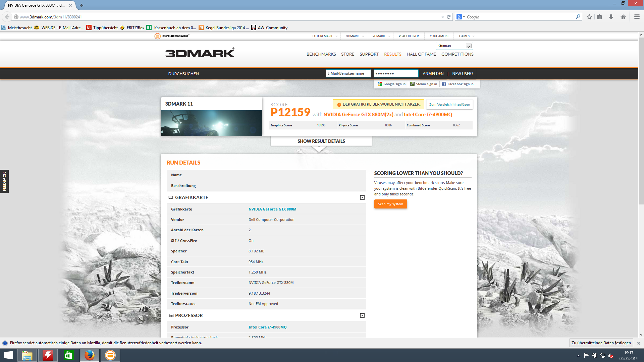Click the Firefox bookmark star icon

tap(589, 17)
